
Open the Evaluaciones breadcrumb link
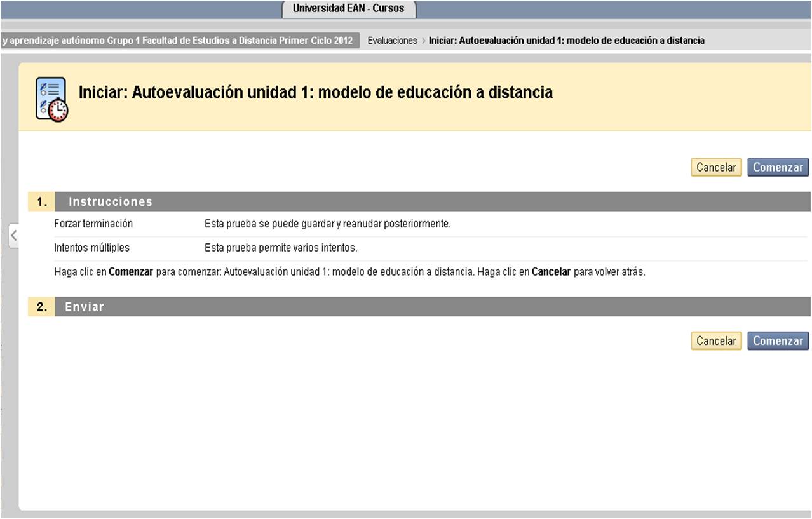392,41
